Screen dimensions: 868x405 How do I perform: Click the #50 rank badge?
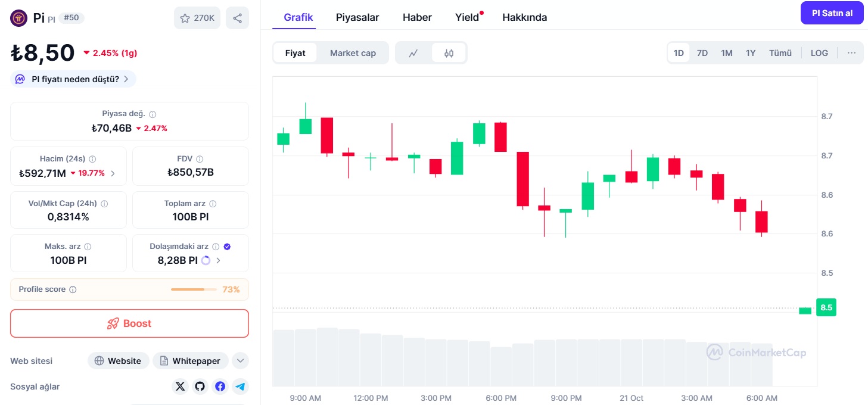point(71,18)
